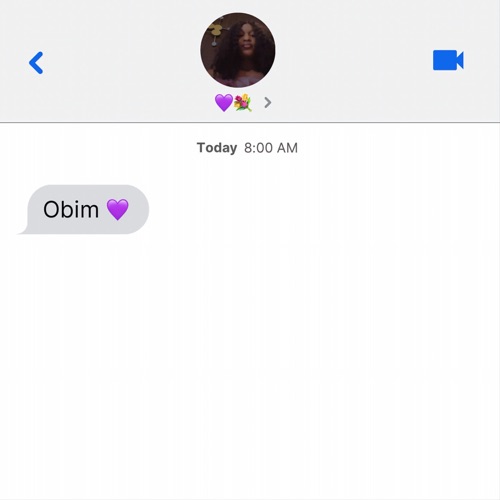Click the header divider line above the timestamp
The image size is (500, 500).
250,122
